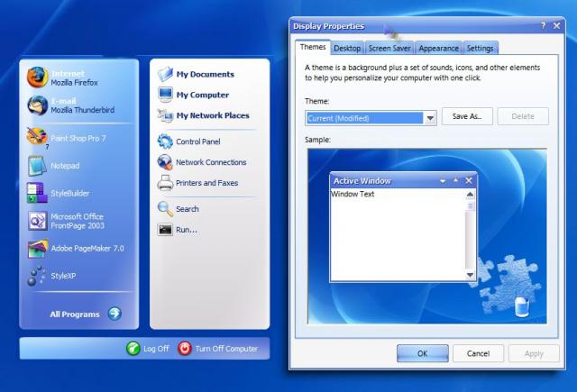The height and width of the screenshot is (392, 577).
Task: Click the All Programs arrow icon
Action: (x=114, y=314)
